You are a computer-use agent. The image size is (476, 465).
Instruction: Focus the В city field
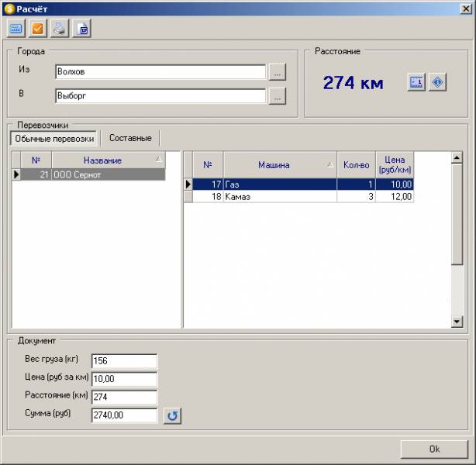(x=160, y=96)
